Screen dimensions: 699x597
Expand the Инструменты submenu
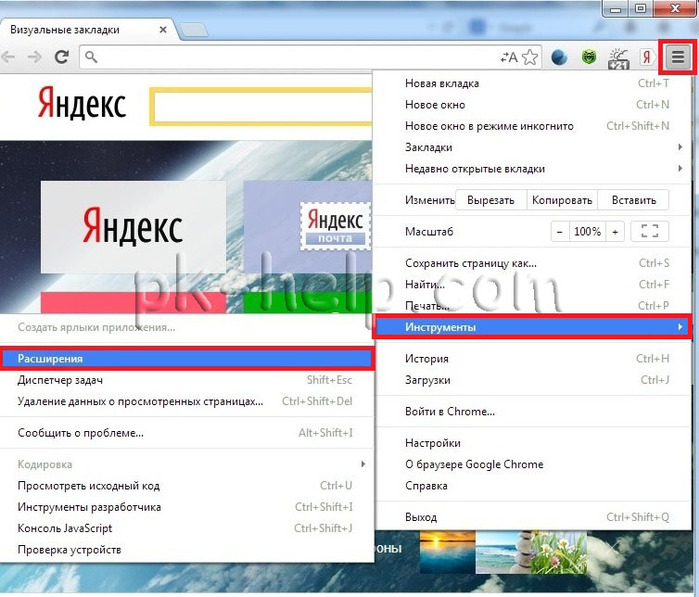(x=533, y=327)
